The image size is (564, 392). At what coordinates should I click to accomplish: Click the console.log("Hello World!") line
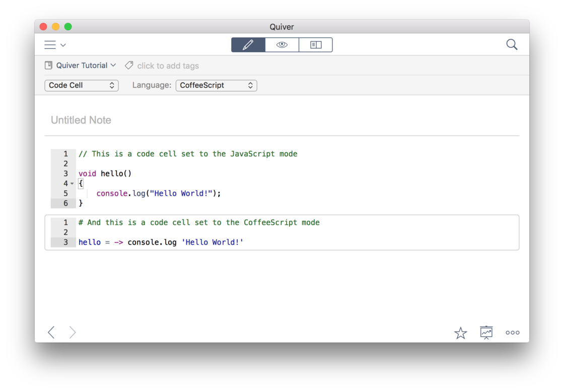[x=159, y=193]
